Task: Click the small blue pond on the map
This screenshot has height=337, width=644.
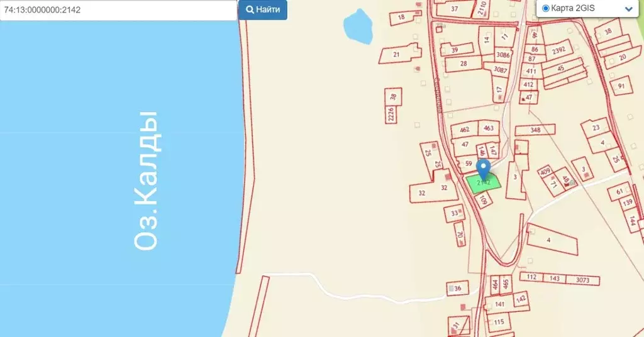Action: [358, 25]
